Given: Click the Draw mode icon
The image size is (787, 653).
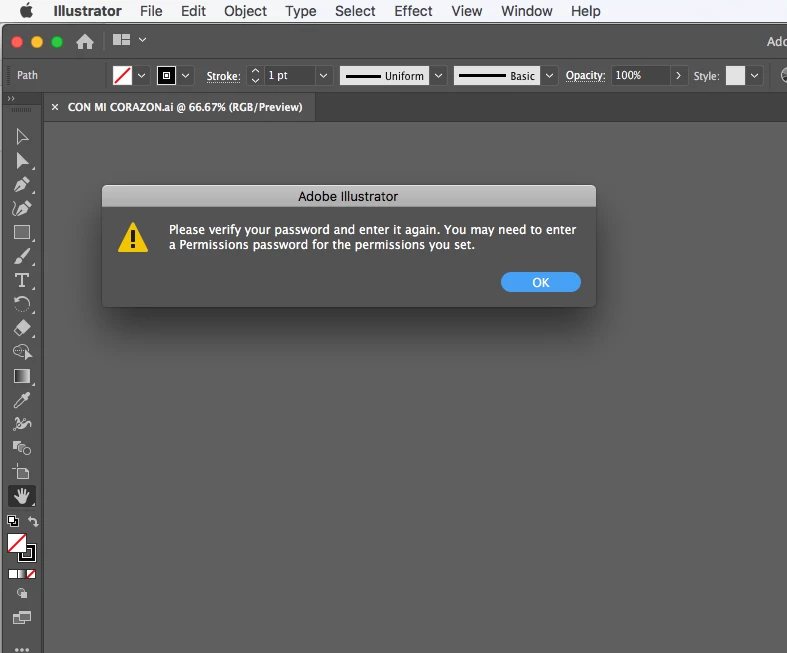Looking at the screenshot, I should [x=22, y=593].
